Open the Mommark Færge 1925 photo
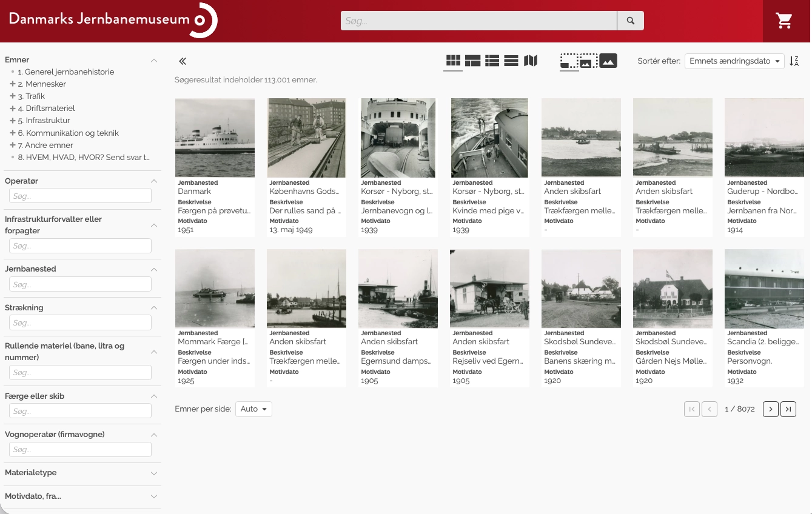The image size is (812, 514). click(x=215, y=289)
